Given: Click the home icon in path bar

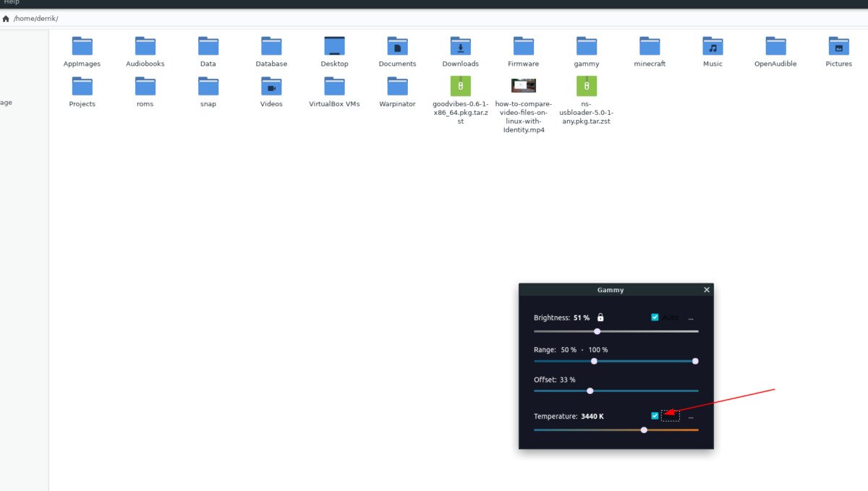Looking at the screenshot, I should (6, 18).
